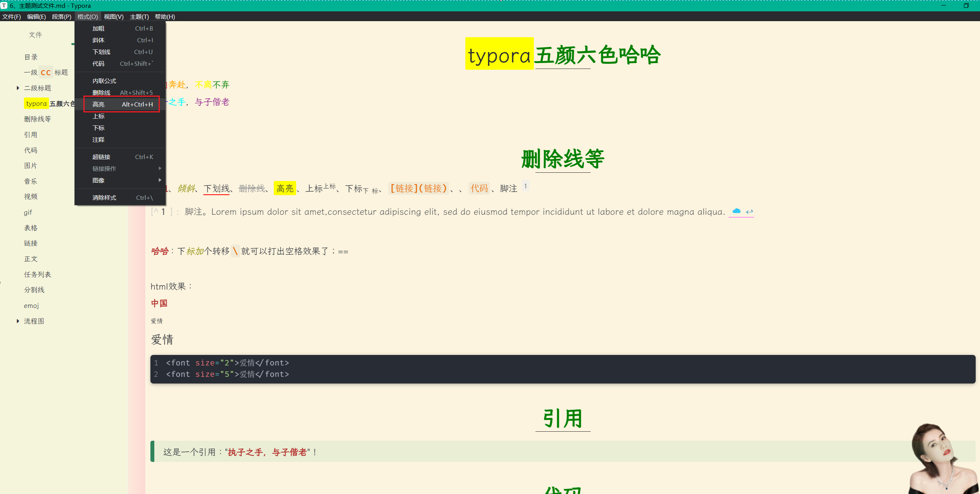Open the 帮助(H) menu
The height and width of the screenshot is (494, 980).
(165, 16)
